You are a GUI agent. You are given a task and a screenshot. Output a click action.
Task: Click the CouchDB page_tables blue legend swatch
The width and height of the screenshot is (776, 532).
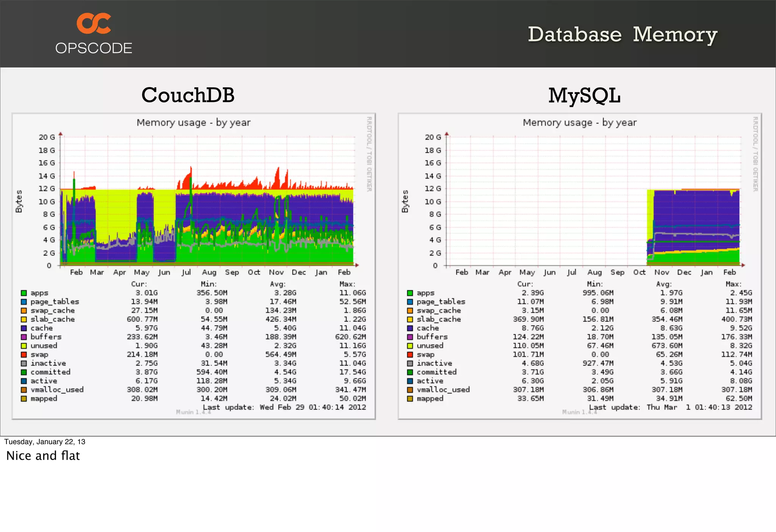pyautogui.click(x=23, y=302)
